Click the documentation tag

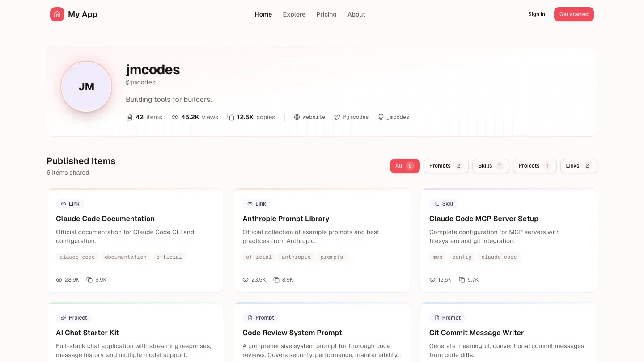point(126,257)
